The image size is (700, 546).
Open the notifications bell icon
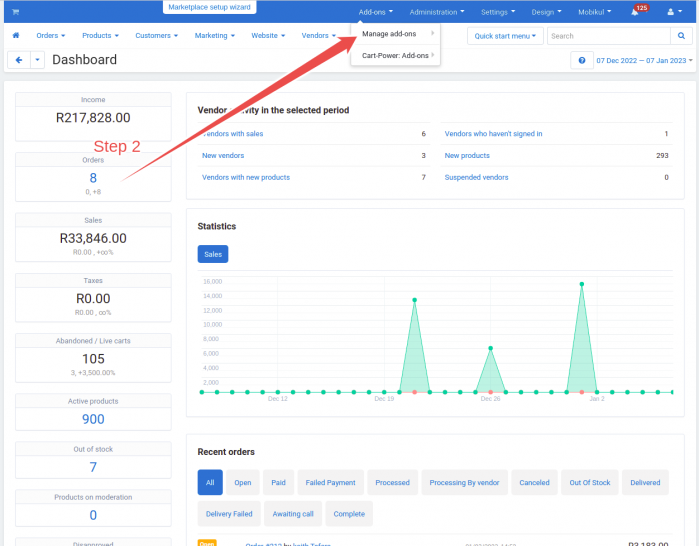[634, 12]
